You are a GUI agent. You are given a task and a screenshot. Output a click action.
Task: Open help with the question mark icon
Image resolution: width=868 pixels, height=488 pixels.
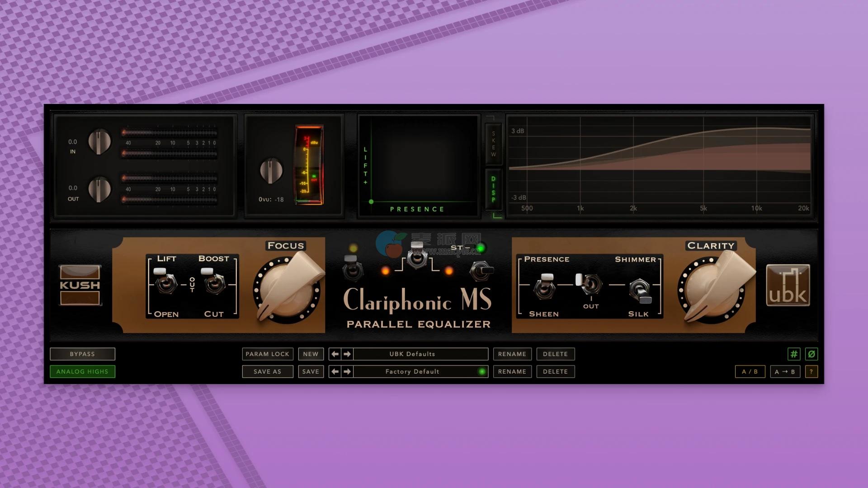[811, 372]
